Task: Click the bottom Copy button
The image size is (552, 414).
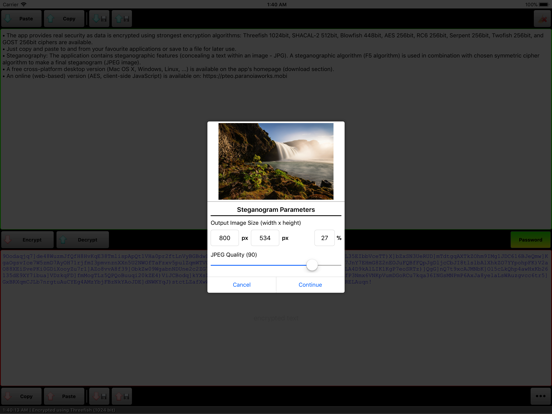Action: click(21, 396)
